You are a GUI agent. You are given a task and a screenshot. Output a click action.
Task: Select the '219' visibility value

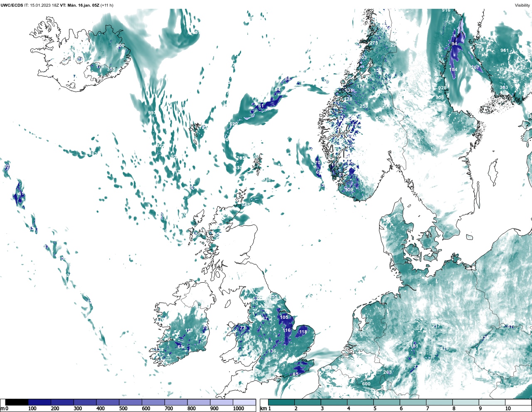(x=445, y=348)
